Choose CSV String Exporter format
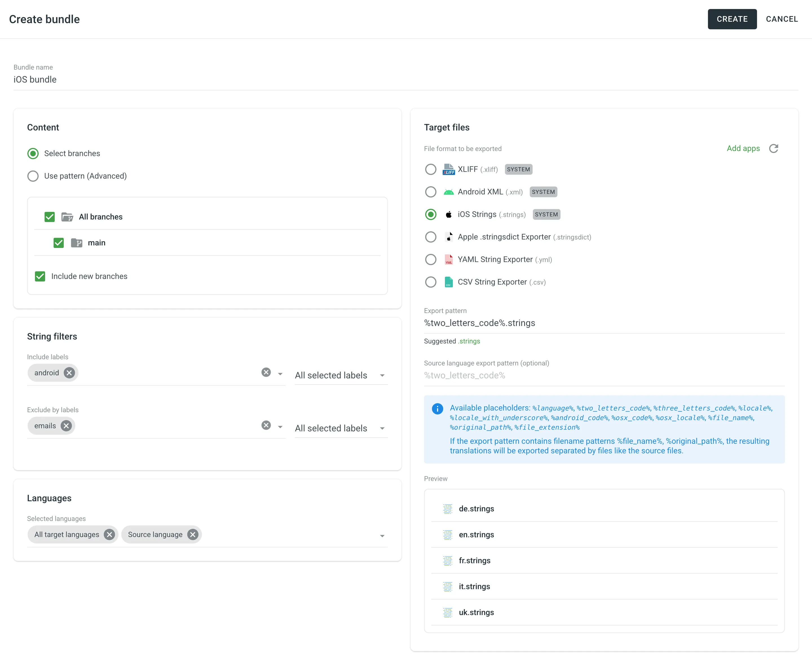The image size is (812, 670). (431, 282)
